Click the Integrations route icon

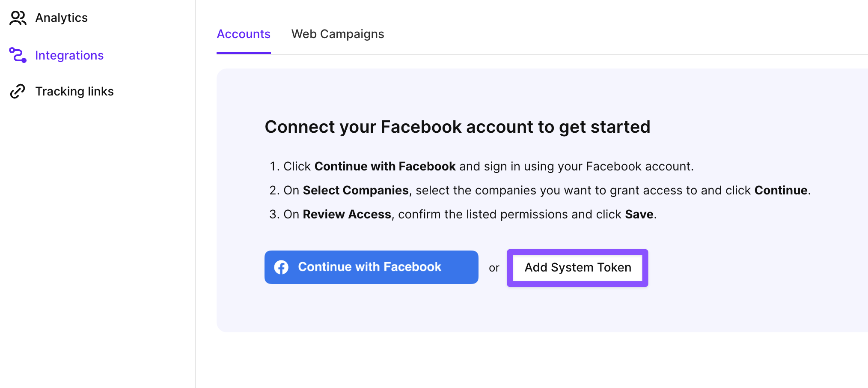click(17, 55)
